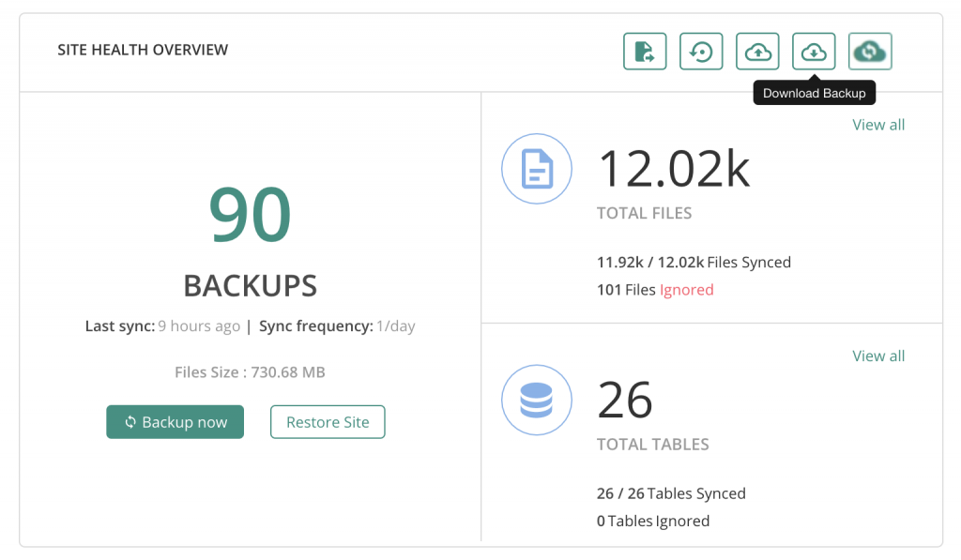Screen dimensions: 961x560
Task: Click the circular restore history icon
Action: pyautogui.click(x=701, y=52)
